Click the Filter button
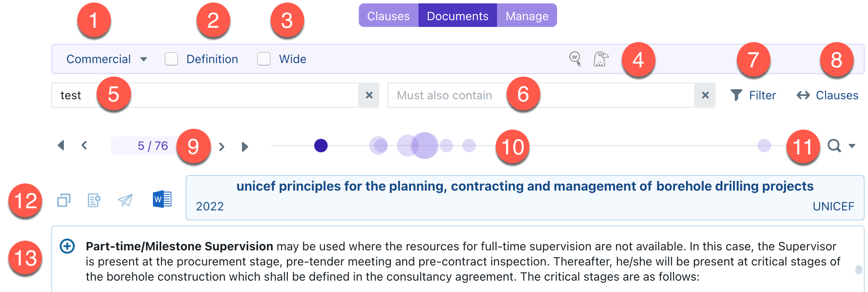868x292 pixels. pyautogui.click(x=753, y=96)
